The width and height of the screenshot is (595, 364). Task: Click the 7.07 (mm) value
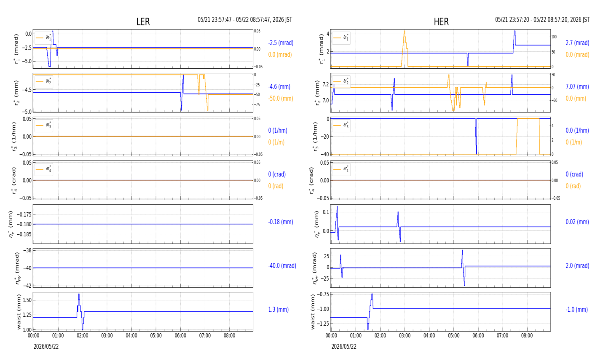577,87
